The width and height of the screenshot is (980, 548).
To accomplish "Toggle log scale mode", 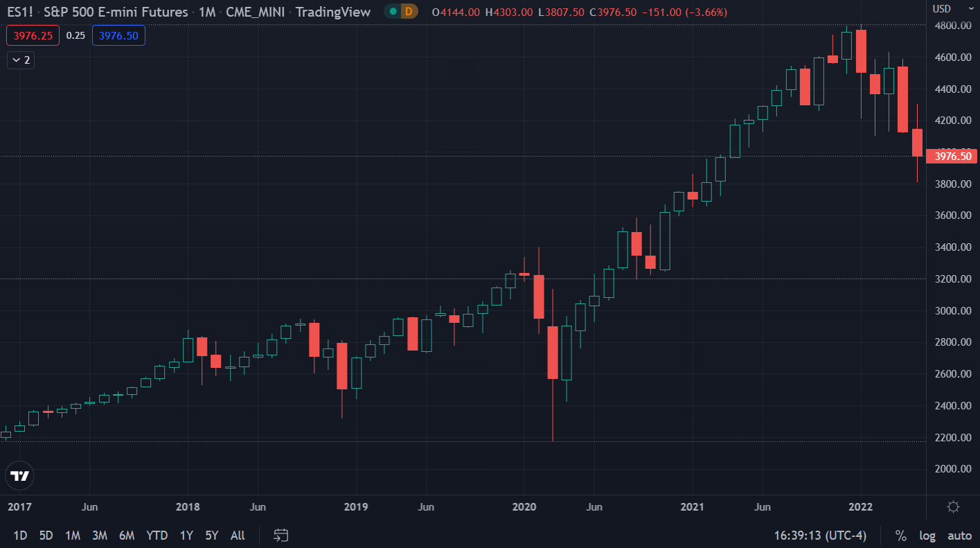I will (926, 536).
